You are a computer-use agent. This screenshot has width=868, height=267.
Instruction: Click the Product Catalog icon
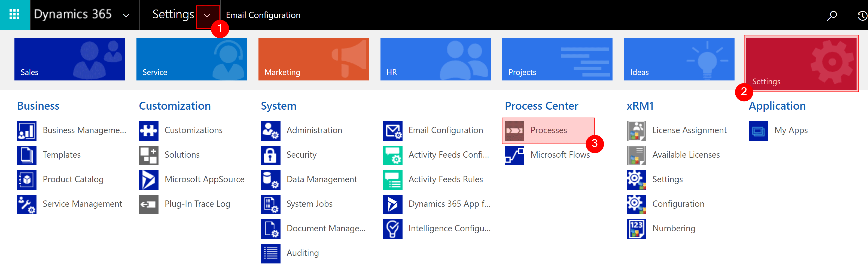coord(27,180)
